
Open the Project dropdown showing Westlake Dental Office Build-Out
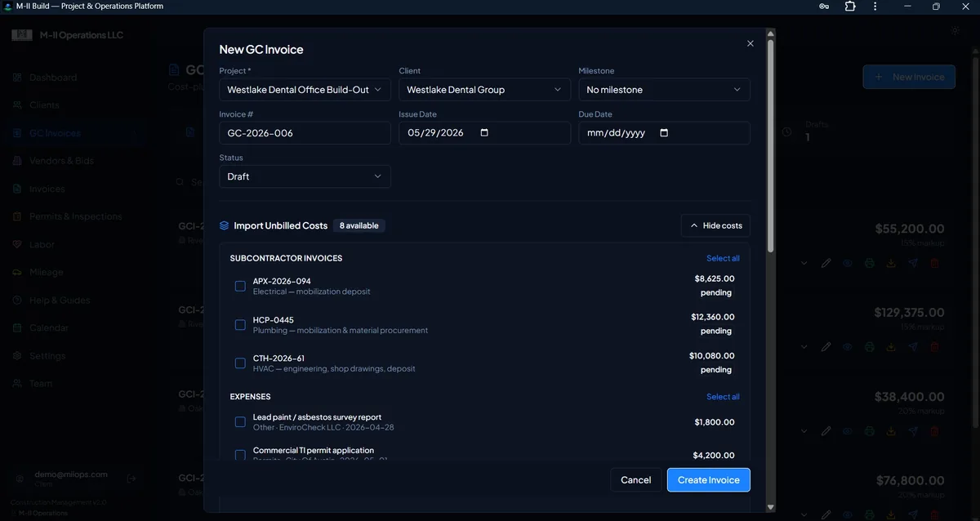[x=305, y=90]
